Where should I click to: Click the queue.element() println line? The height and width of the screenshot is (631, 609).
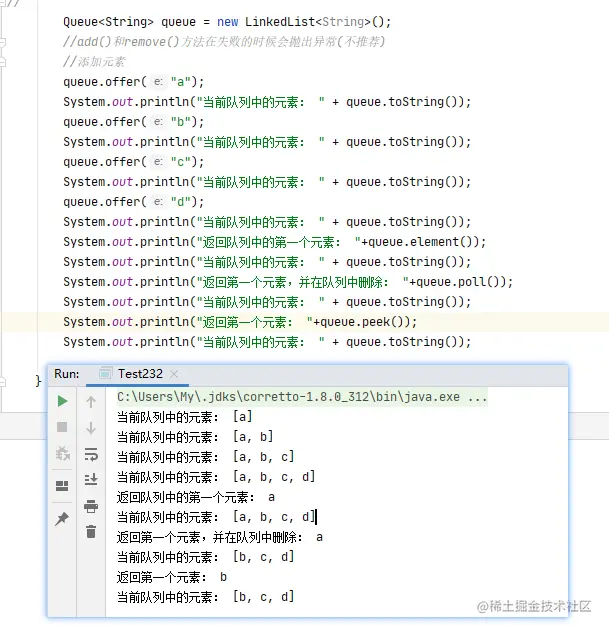275,242
